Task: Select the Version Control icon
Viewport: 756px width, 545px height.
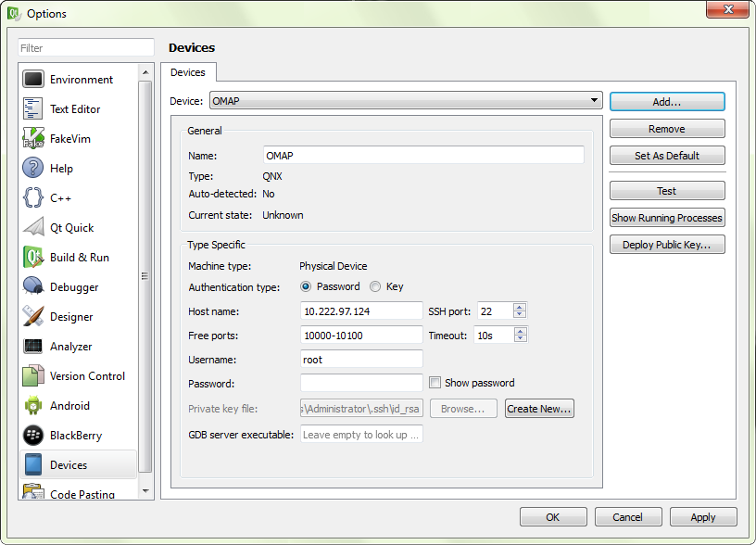Action: [x=33, y=376]
